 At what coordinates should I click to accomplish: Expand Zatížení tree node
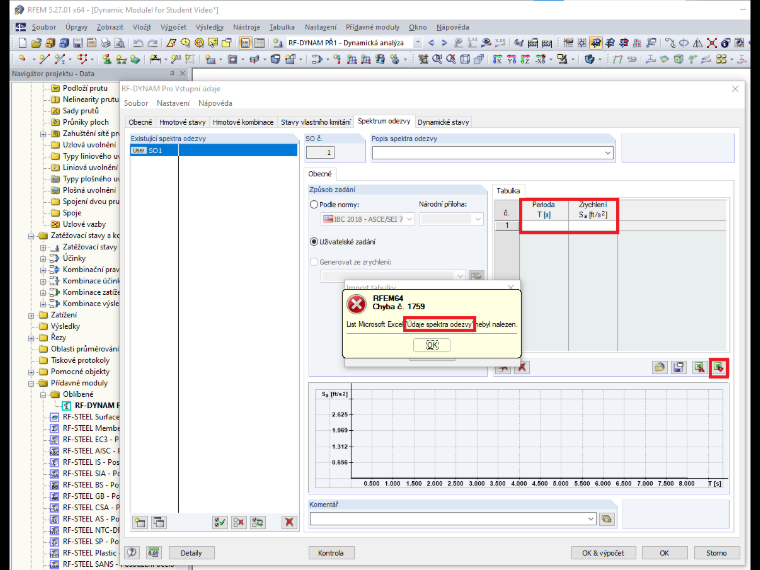click(31, 315)
